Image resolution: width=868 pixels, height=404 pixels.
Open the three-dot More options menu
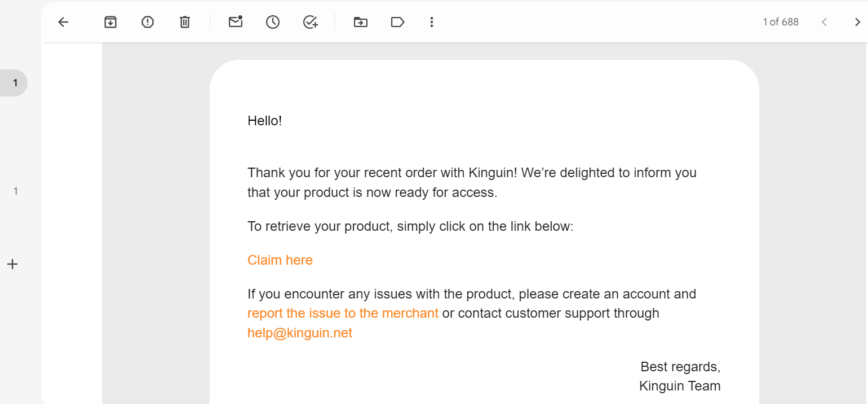432,22
